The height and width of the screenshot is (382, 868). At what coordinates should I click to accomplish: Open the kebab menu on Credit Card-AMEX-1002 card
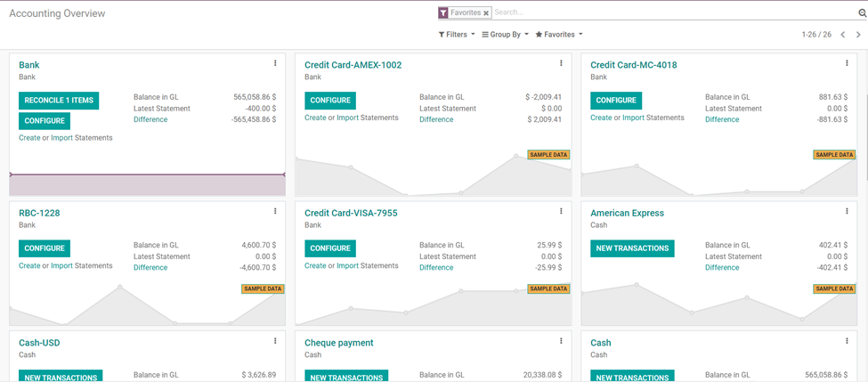(x=561, y=63)
